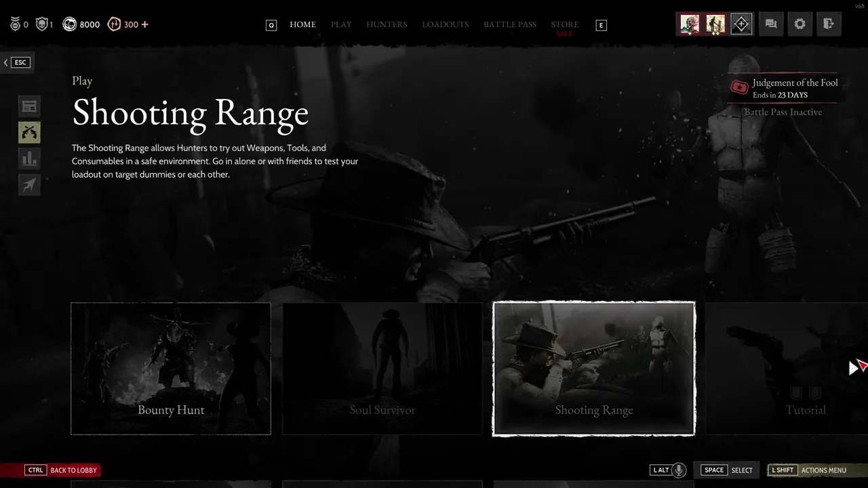Add Blood Bonds with the plus sign
868x488 pixels.
[144, 24]
